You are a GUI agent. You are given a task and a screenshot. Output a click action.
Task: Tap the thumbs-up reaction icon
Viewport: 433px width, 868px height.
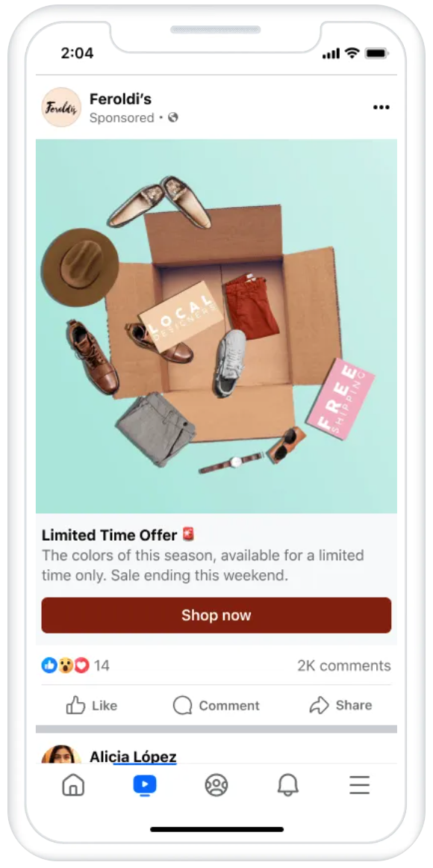[x=49, y=665]
